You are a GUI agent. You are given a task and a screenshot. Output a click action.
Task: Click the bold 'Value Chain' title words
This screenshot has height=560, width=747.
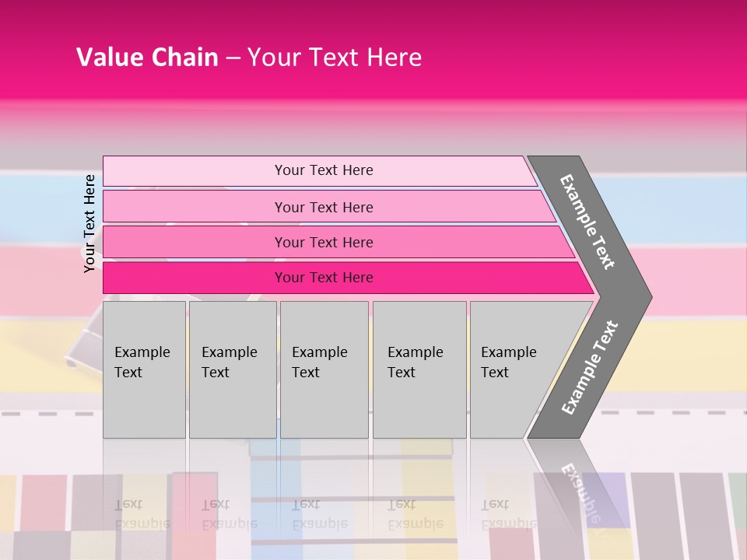[x=147, y=58]
